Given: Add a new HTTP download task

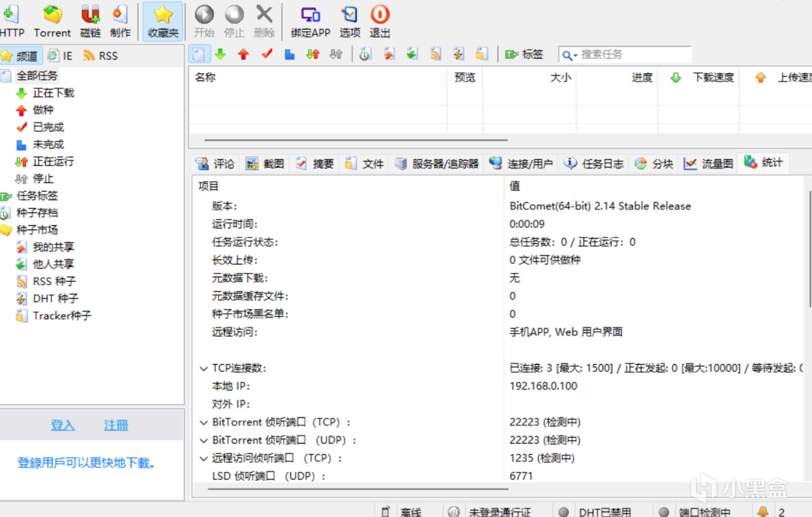Looking at the screenshot, I should [x=11, y=22].
